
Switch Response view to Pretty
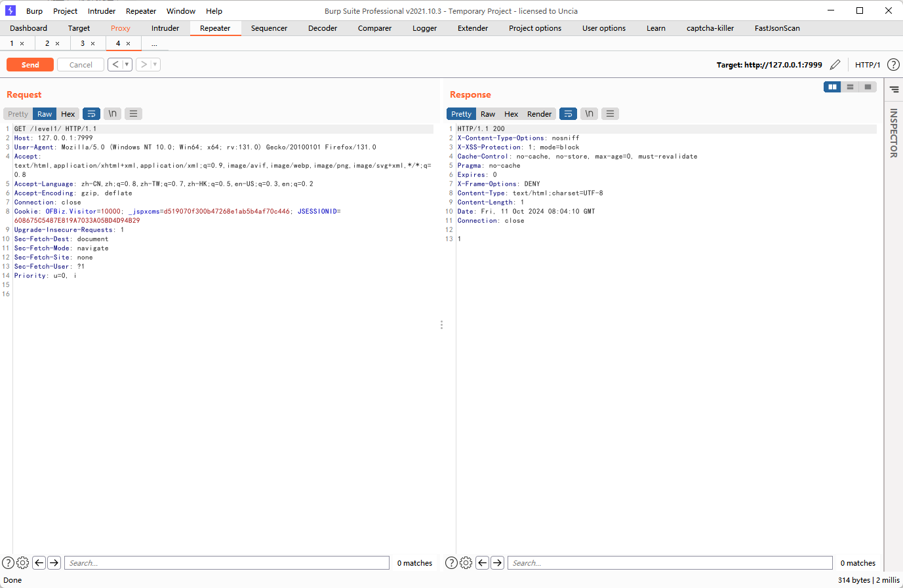click(461, 114)
